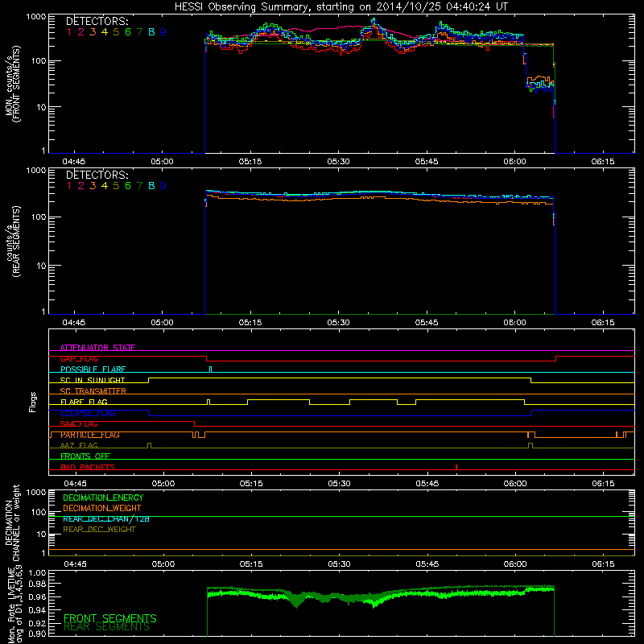This screenshot has width=644, height=644.
Task: Select detector 1 in front segments legend
Action: coord(69,31)
